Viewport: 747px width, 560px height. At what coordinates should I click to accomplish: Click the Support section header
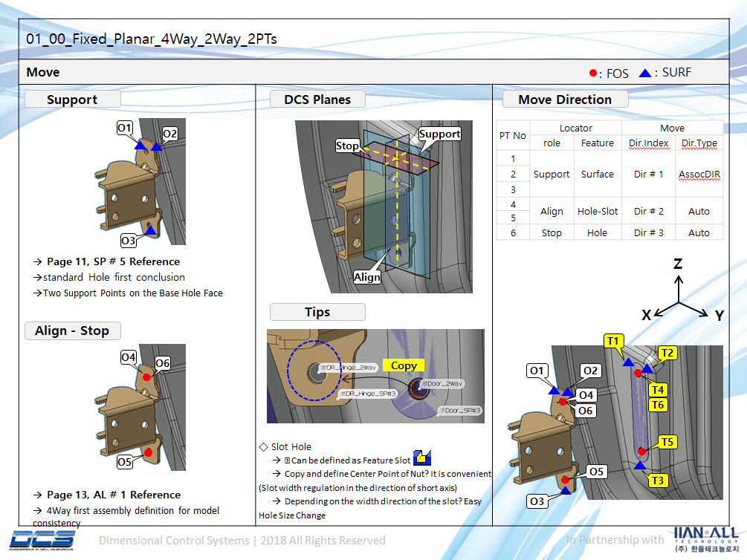coord(72,99)
